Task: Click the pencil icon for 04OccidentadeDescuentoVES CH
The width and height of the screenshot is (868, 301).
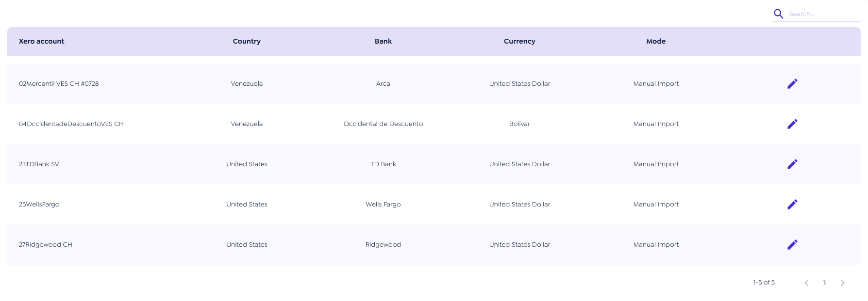Action: [x=792, y=124]
